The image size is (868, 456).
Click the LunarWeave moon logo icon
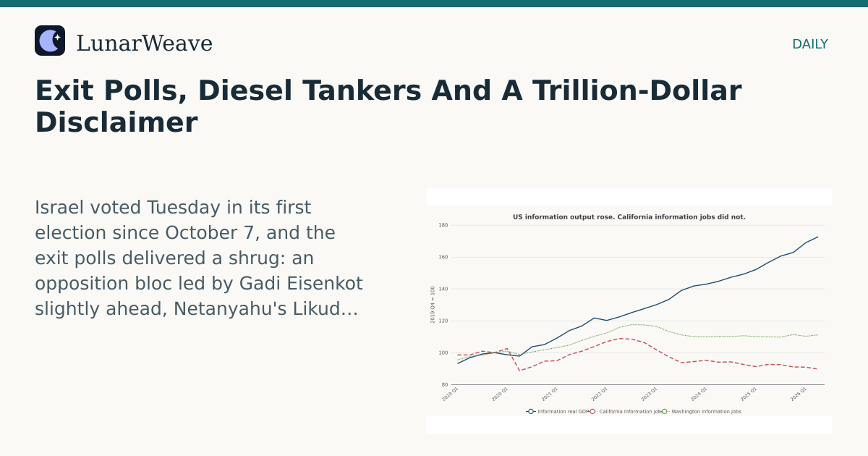(50, 41)
